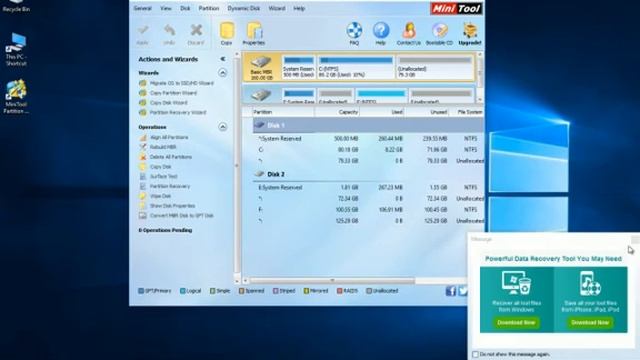Select the Disk 1 header row

click(368, 125)
